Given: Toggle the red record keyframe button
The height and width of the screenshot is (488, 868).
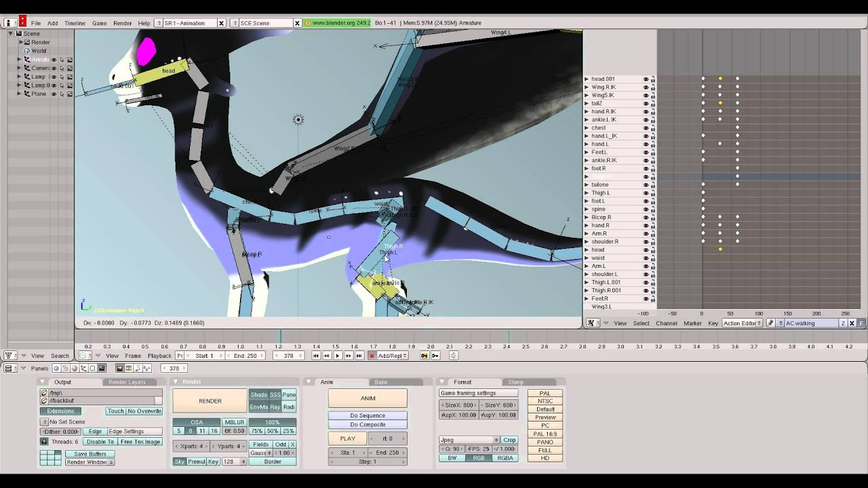Looking at the screenshot, I should coord(372,355).
